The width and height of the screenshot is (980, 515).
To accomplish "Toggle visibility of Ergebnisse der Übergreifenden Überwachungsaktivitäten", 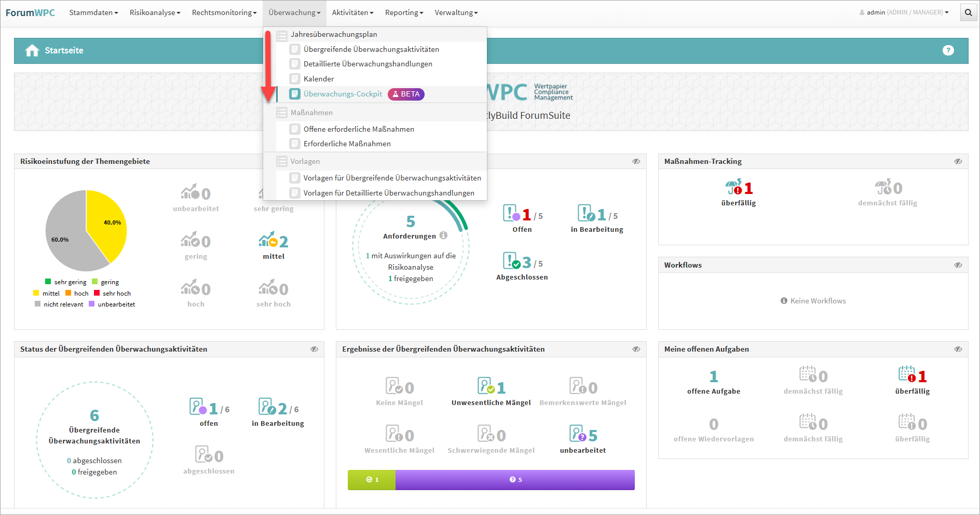I will click(x=636, y=349).
